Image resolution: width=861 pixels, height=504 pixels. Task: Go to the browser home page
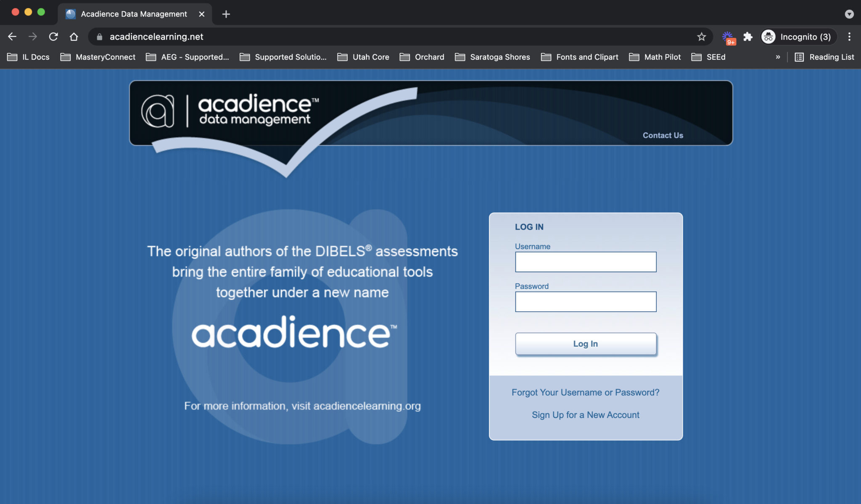click(x=74, y=37)
